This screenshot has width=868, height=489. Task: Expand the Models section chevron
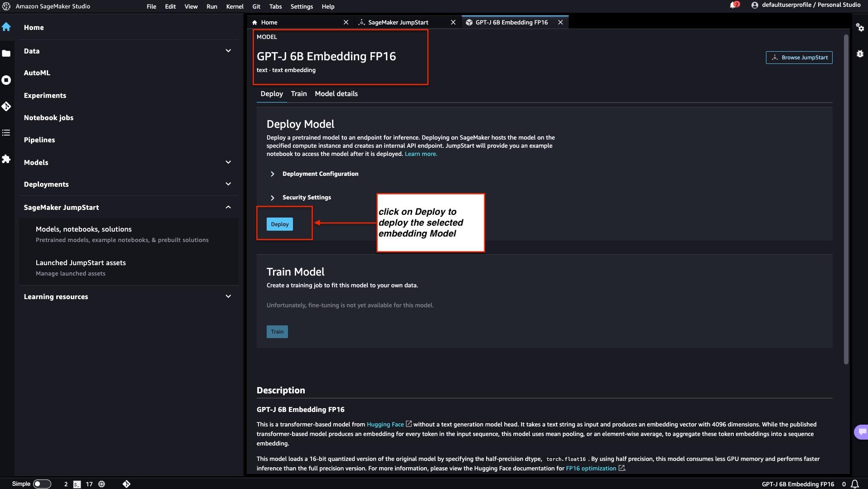pos(228,162)
